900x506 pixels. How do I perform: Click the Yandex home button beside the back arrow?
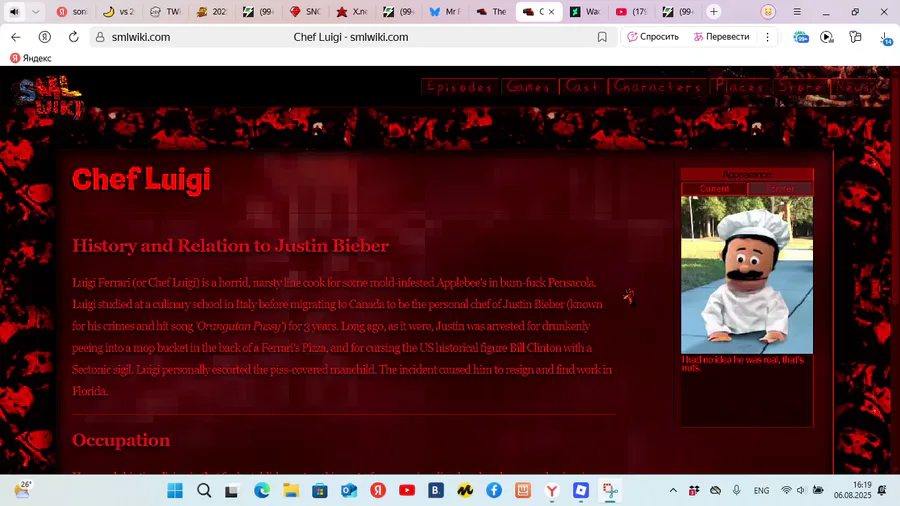point(44,37)
